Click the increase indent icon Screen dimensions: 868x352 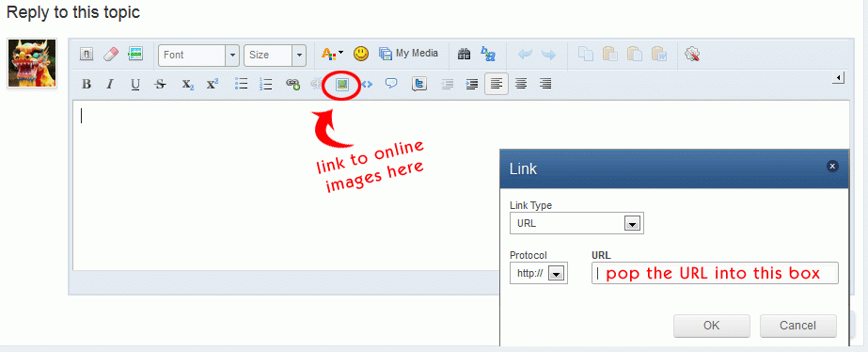472,85
